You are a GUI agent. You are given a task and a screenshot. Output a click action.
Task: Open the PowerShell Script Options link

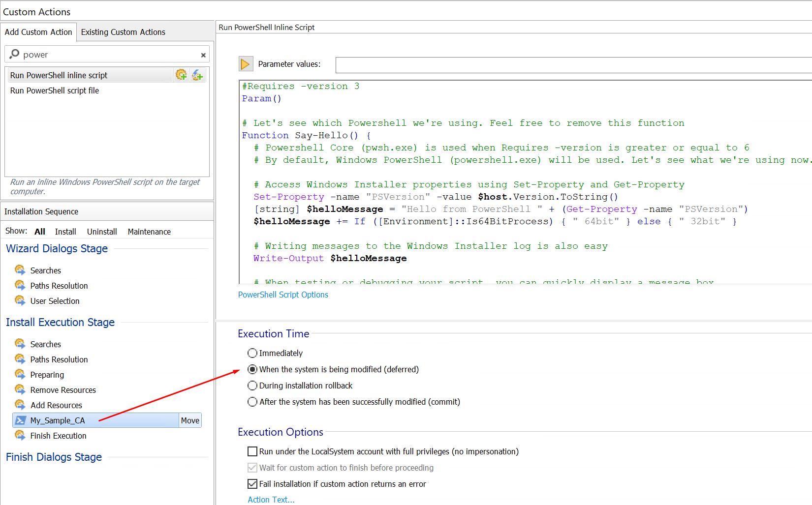point(283,295)
